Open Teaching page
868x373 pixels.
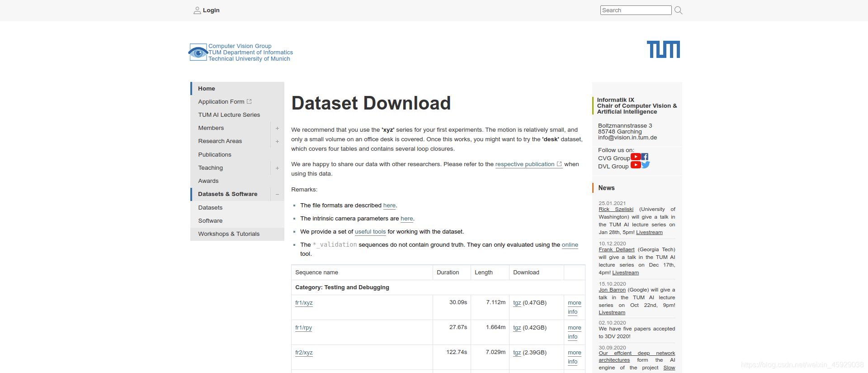pos(211,168)
